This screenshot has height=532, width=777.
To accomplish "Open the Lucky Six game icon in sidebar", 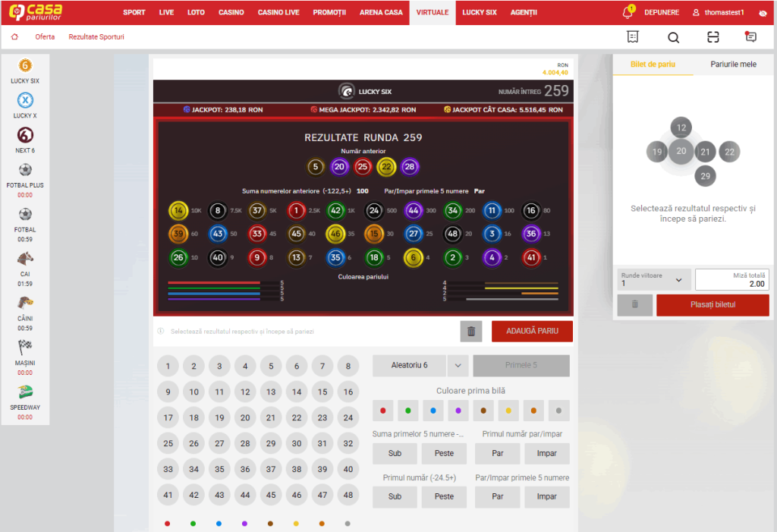I will (25, 65).
